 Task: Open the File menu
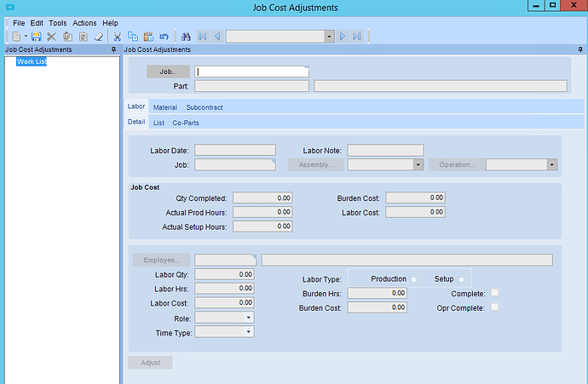[x=19, y=23]
